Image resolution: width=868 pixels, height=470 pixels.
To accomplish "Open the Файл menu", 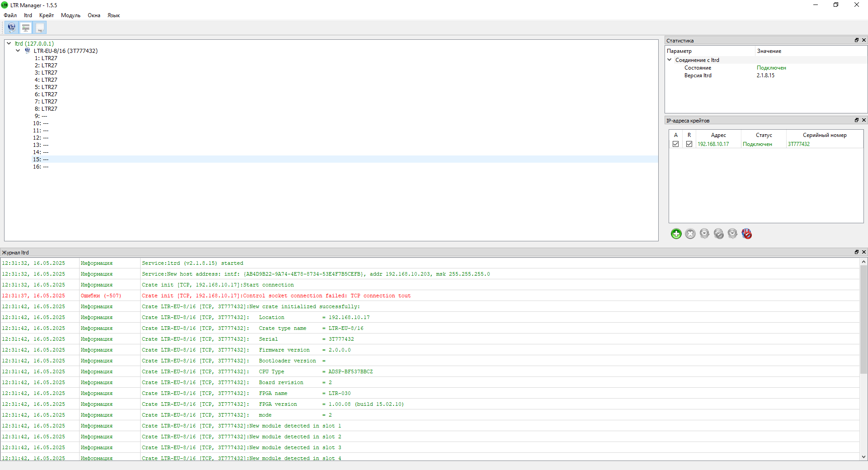I will coord(10,15).
